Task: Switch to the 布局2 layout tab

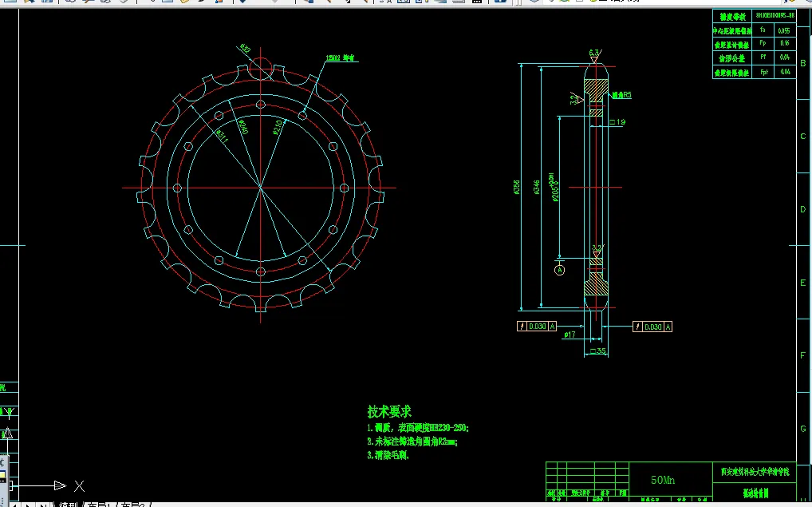Action: click(133, 505)
